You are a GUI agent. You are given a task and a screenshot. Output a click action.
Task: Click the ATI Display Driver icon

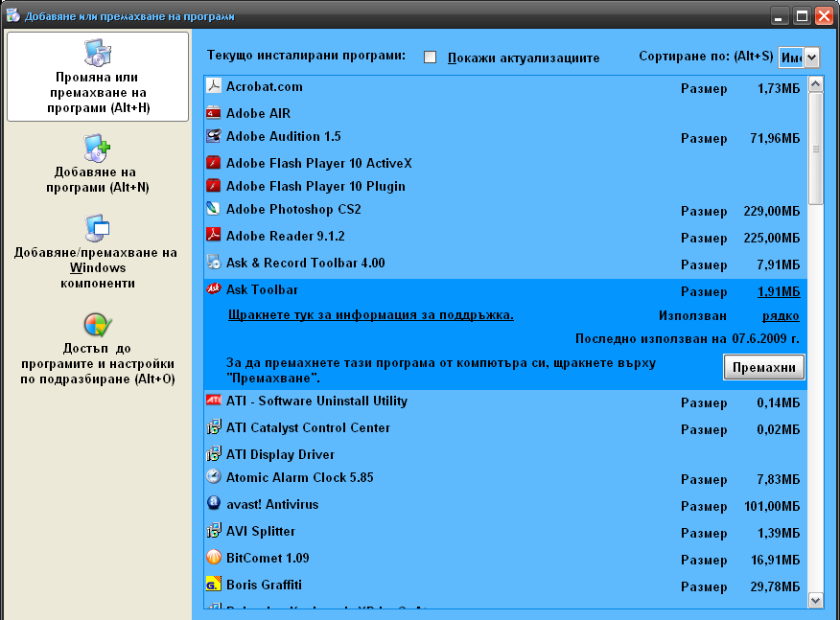[x=214, y=454]
